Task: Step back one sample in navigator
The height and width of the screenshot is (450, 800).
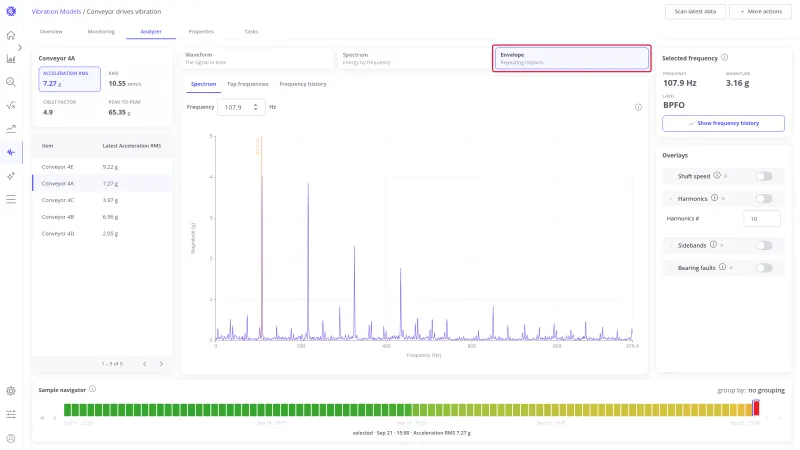Action: pos(55,418)
